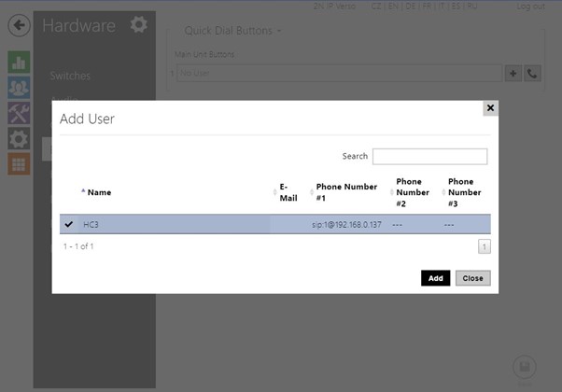Open the Hardware tools icon in sidebar
The height and width of the screenshot is (392, 562).
pos(19,113)
